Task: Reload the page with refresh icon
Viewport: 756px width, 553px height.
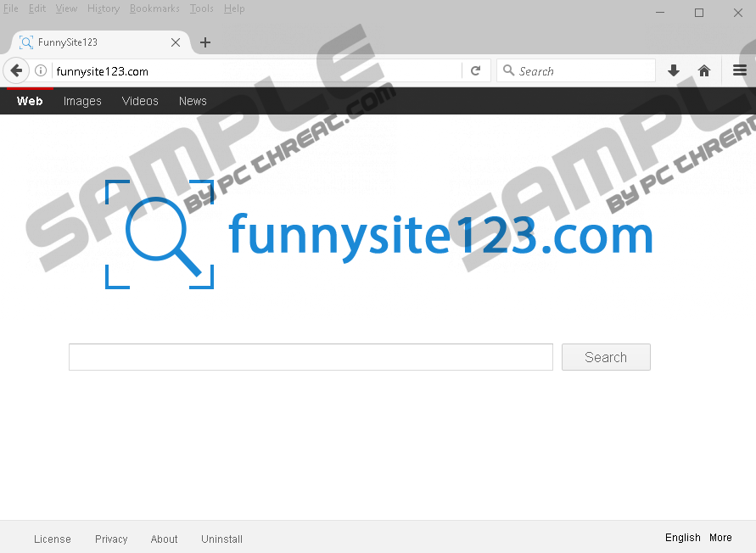Action: 476,71
